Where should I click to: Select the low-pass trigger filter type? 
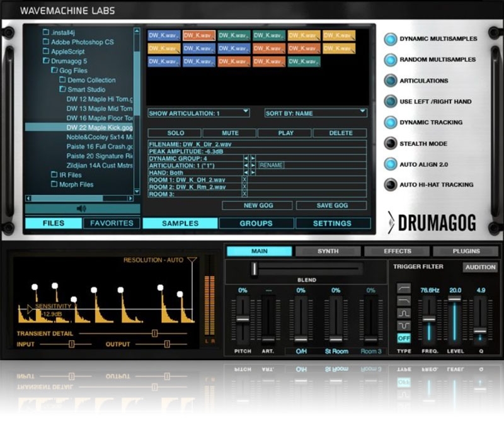point(404,301)
